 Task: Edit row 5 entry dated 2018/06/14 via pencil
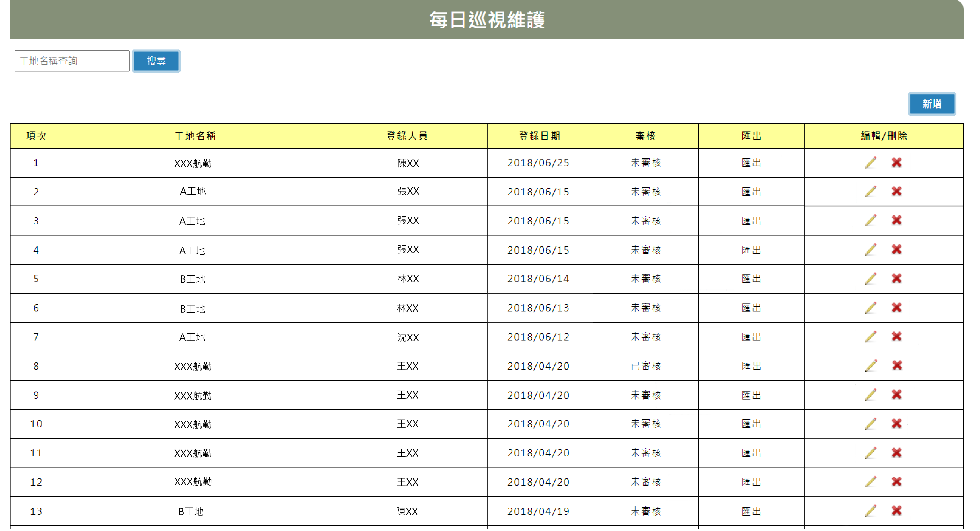click(x=870, y=279)
